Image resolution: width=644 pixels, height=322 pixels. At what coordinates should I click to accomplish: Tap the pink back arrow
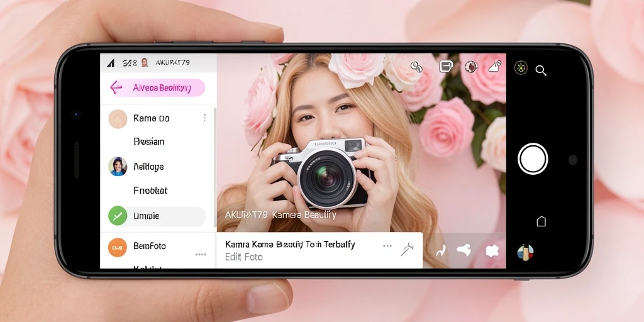(x=116, y=87)
